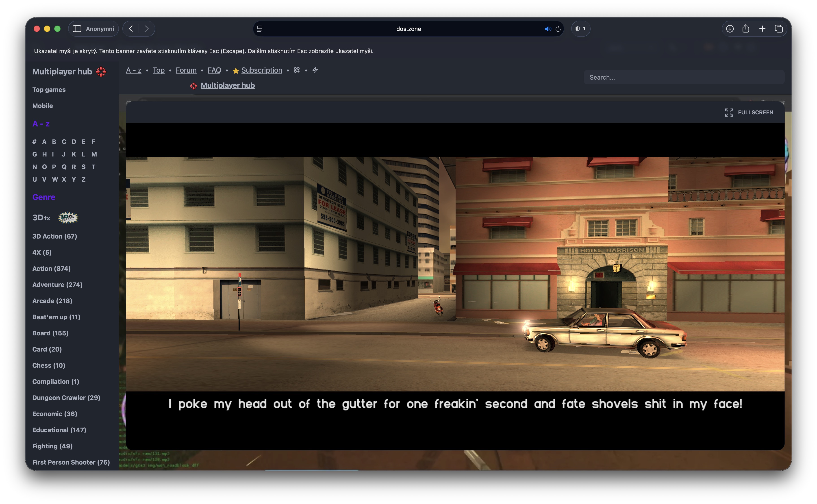Open a new tab with plus icon

point(762,29)
